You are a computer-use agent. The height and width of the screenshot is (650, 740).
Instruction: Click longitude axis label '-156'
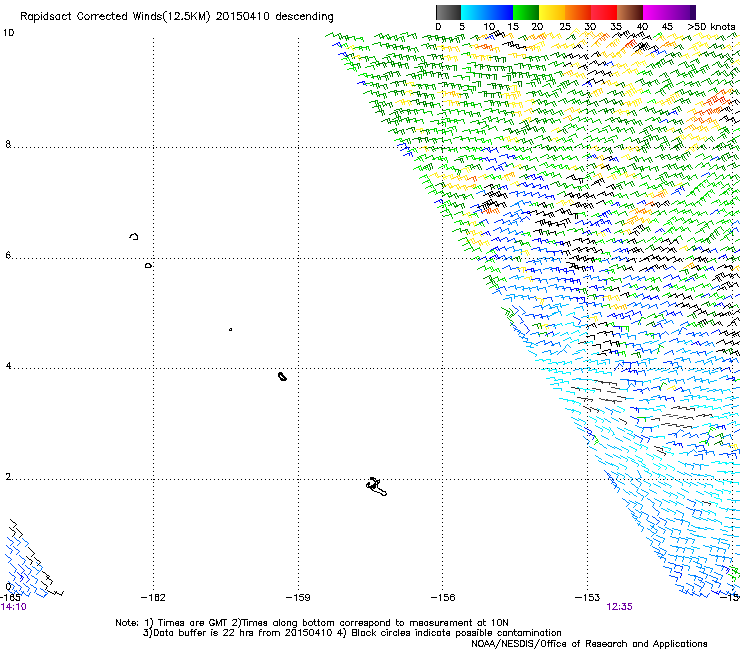443,598
